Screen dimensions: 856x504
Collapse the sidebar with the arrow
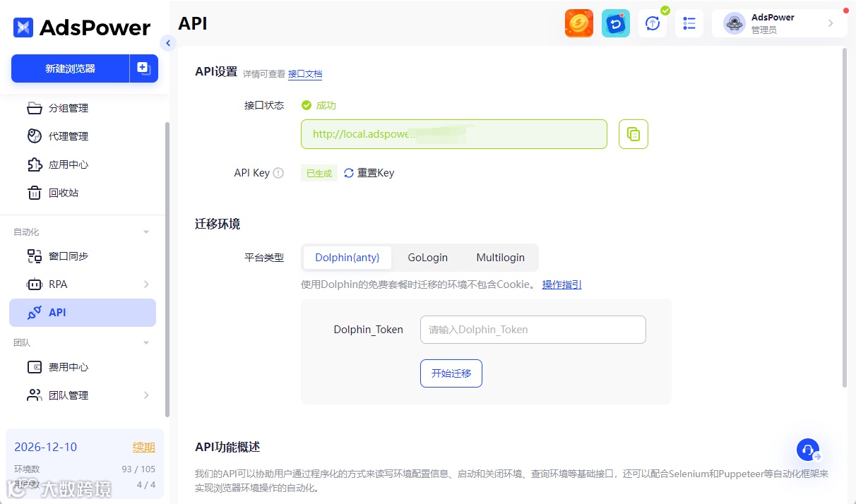[167, 43]
